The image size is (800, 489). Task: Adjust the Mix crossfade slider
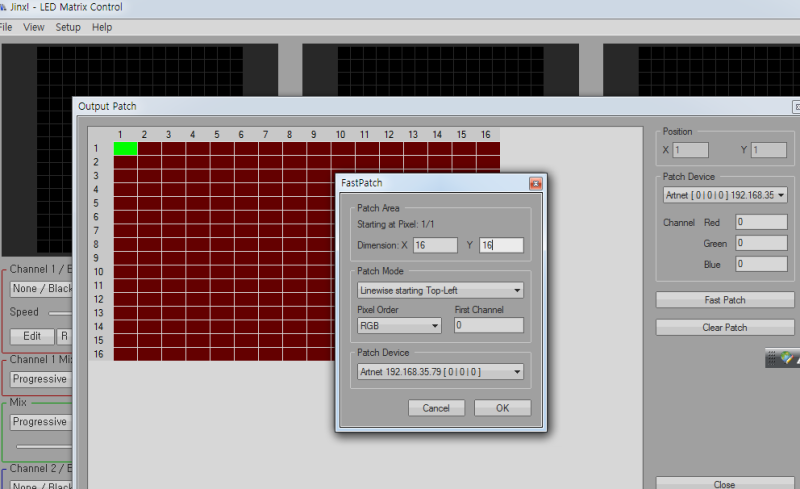point(44,447)
